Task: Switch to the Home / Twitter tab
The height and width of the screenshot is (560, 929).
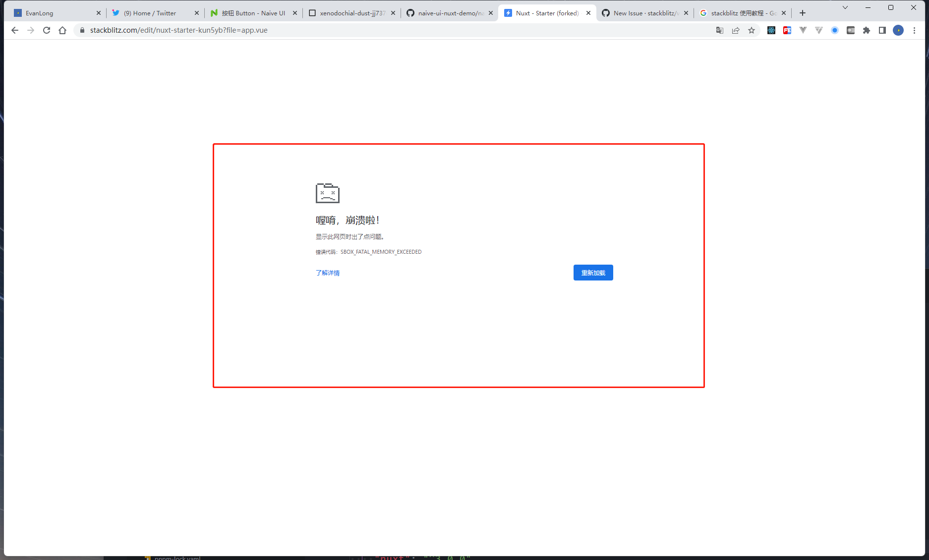Action: (149, 13)
